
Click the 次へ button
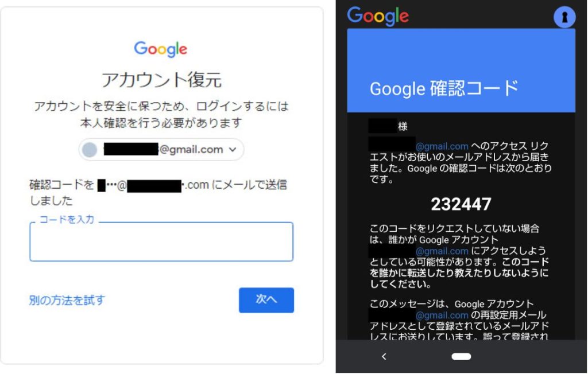pyautogui.click(x=266, y=300)
